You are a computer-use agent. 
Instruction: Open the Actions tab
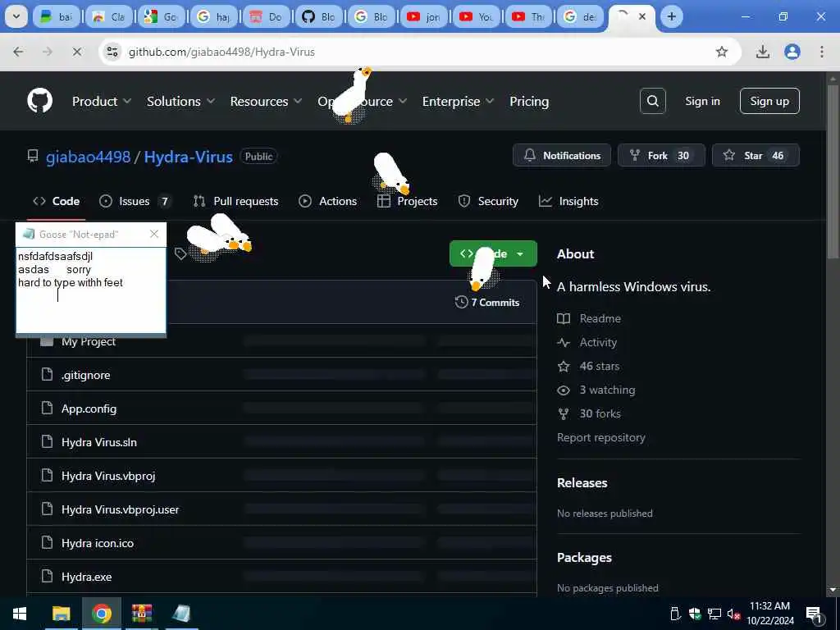tap(328, 202)
